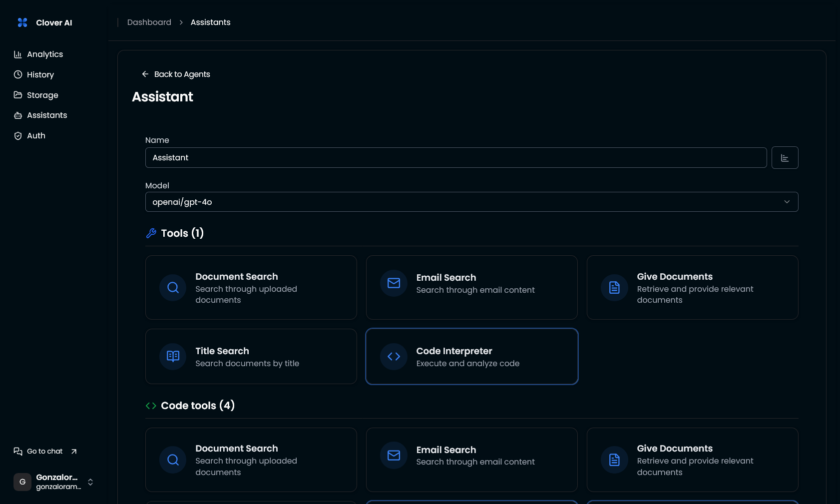This screenshot has height=504, width=840.
Task: Click envelope icon of Tools Email Search
Action: 394,283
